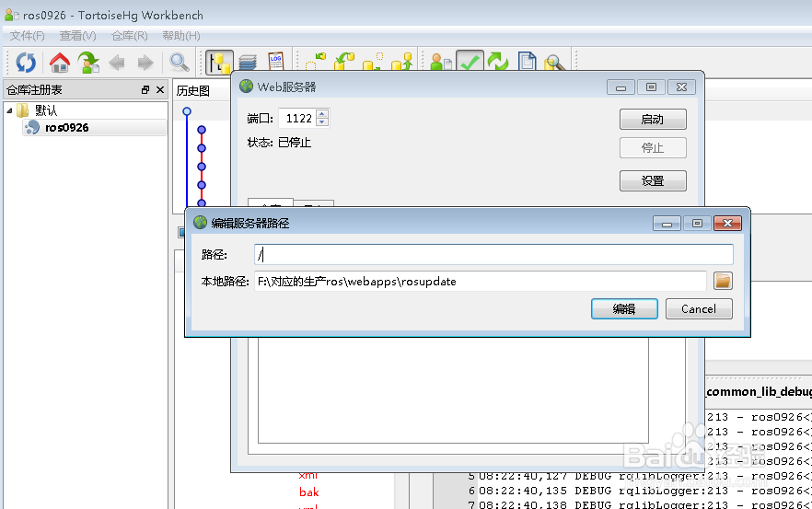Image resolution: width=812 pixels, height=509 pixels.
Task: Toggle the revision graph view icon
Action: click(x=219, y=63)
